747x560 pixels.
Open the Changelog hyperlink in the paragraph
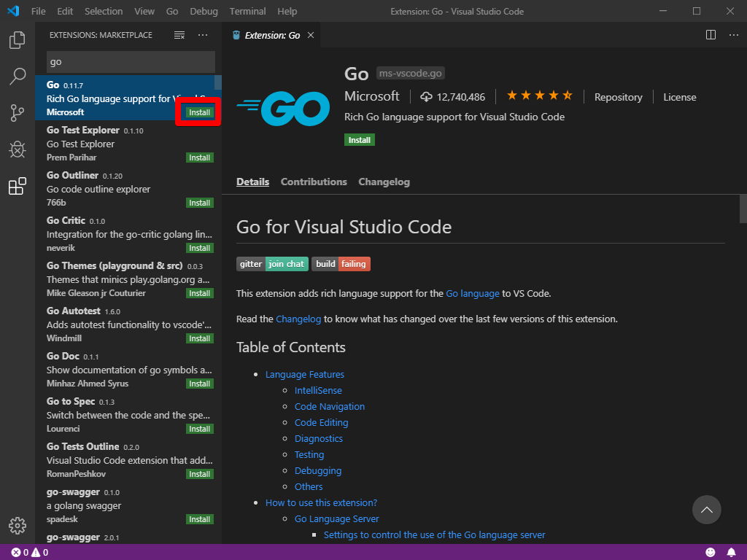coord(298,319)
